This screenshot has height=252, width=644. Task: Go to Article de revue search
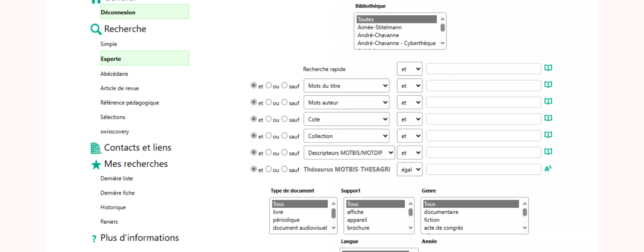[x=119, y=88]
